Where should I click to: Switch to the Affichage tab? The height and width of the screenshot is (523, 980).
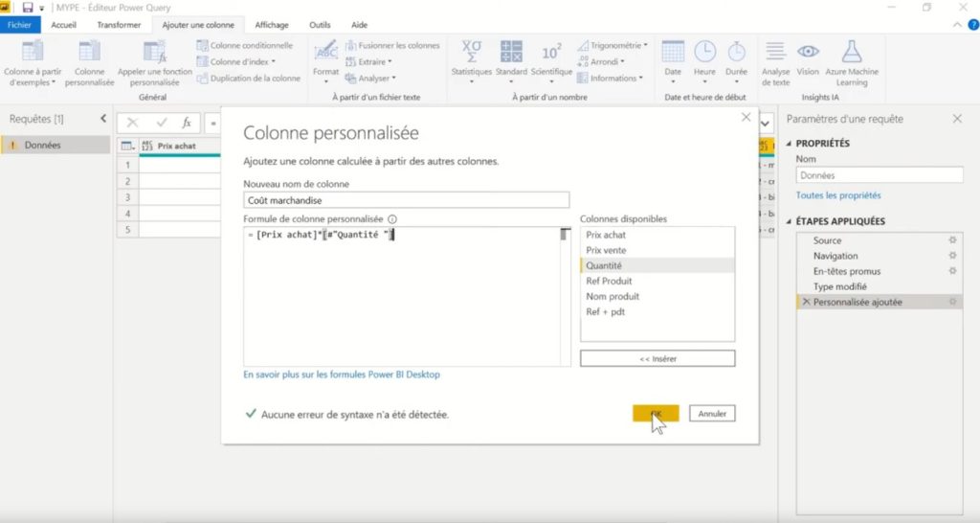[272, 25]
